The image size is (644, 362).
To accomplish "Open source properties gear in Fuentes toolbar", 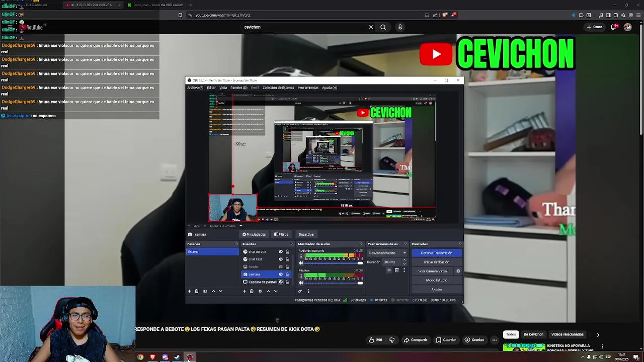I will click(x=260, y=291).
